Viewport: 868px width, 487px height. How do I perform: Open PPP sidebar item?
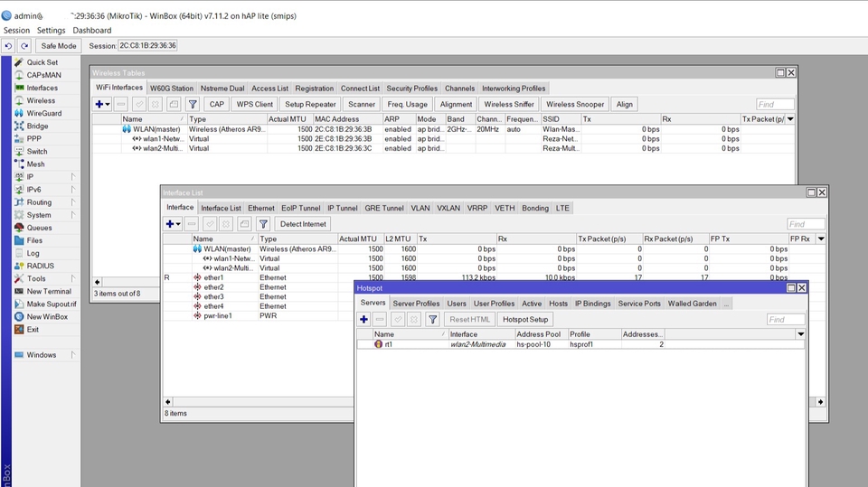[x=33, y=139]
